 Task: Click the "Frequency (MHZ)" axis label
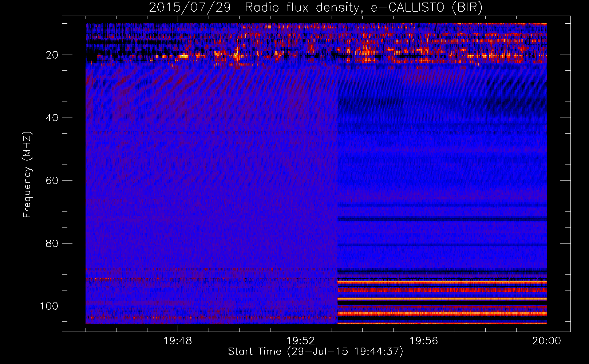(x=27, y=174)
